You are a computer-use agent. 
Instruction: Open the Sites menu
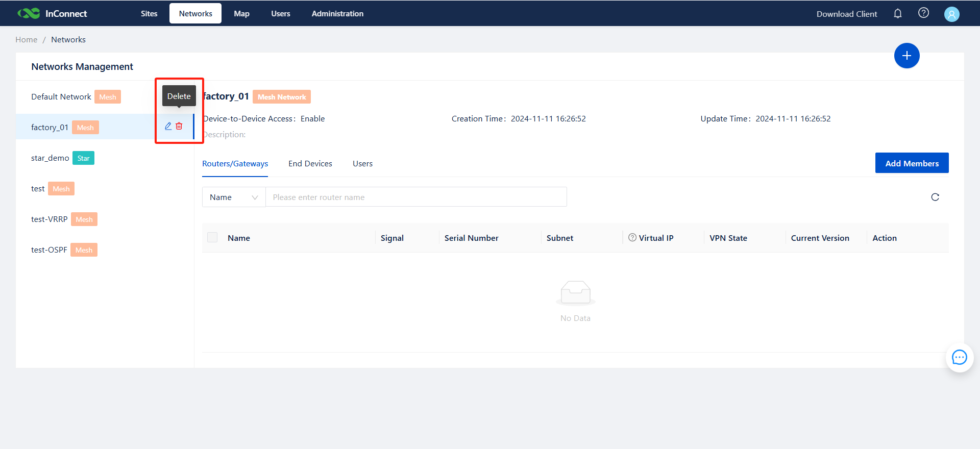(x=149, y=14)
